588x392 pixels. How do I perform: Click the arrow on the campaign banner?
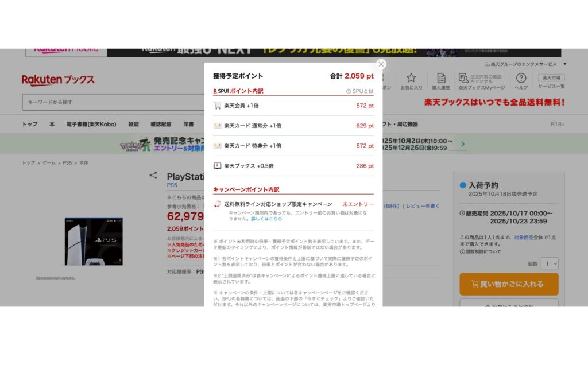(463, 145)
